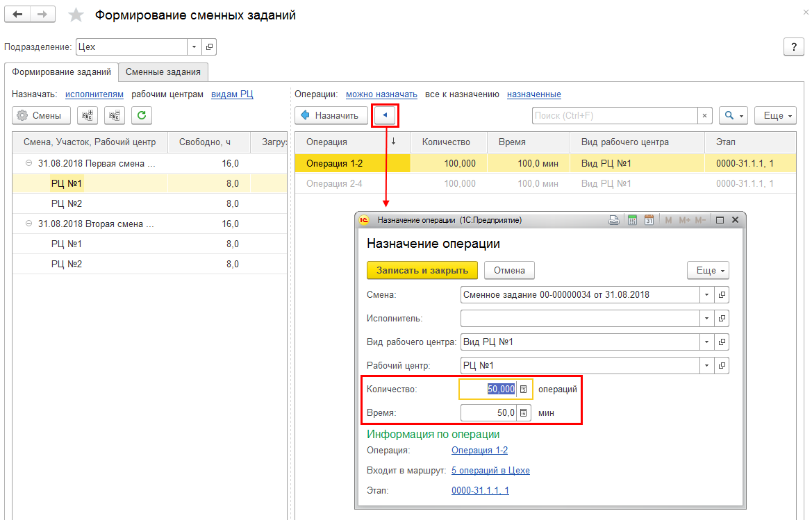Image resolution: width=812 pixels, height=520 pixels.
Task: Open the calculator in the Количество field
Action: click(524, 389)
